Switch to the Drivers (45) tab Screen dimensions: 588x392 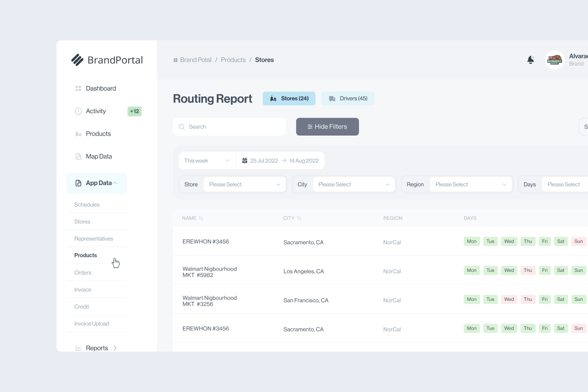pos(348,98)
